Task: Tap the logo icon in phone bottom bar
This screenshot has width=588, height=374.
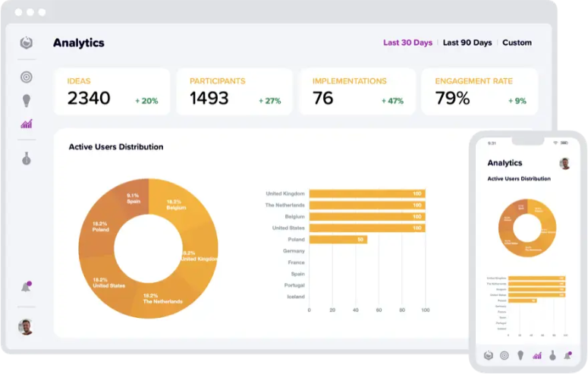Action: point(489,355)
